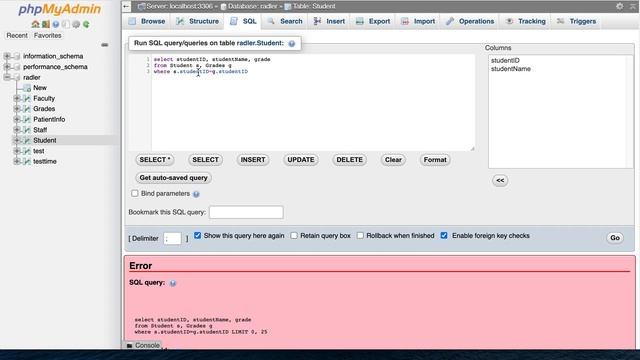The width and height of the screenshot is (640, 360).
Task: Click Get auto-saved query button
Action: [173, 178]
